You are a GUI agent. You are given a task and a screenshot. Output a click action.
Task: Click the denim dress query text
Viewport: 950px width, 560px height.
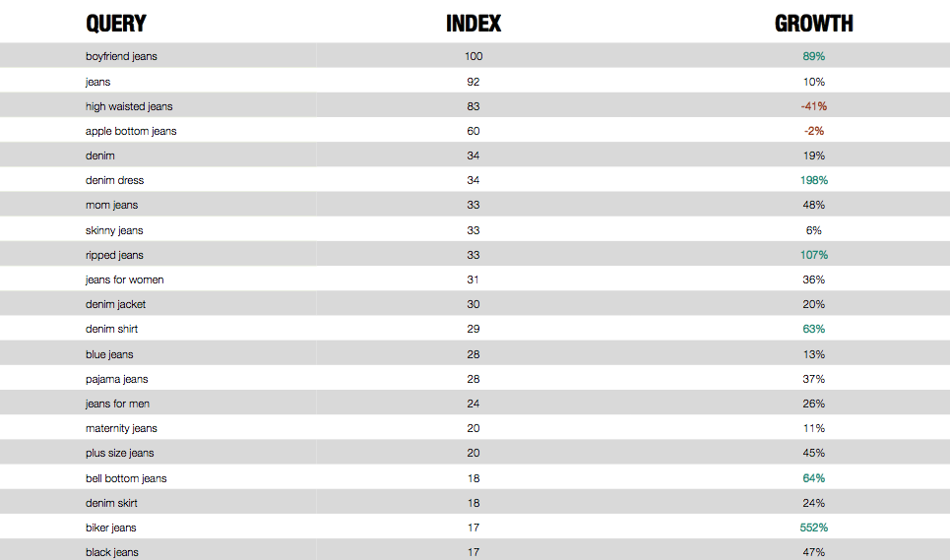(114, 180)
